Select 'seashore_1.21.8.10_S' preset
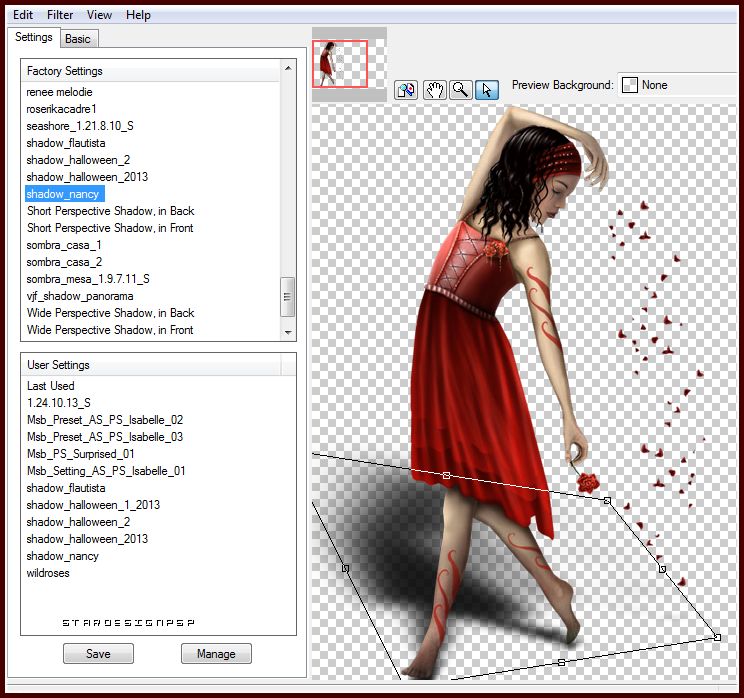The image size is (744, 698). [80, 126]
